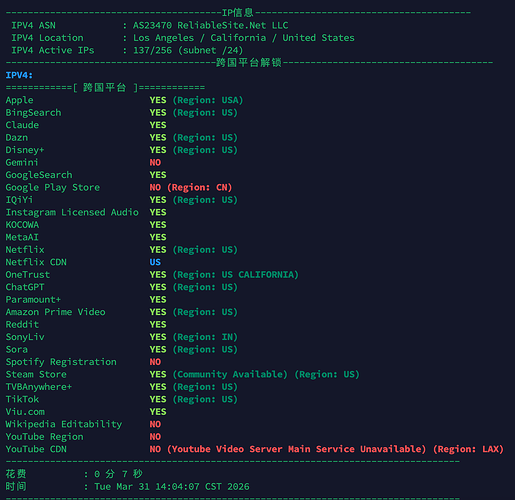Click the '[ 跨国平台 ]' subheading
The width and height of the screenshot is (515, 500).
point(105,88)
